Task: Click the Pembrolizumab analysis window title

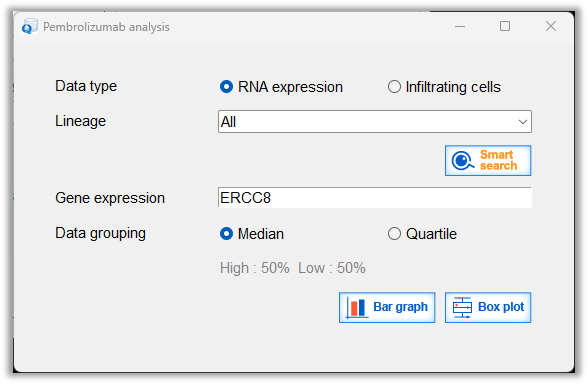Action: (x=106, y=27)
